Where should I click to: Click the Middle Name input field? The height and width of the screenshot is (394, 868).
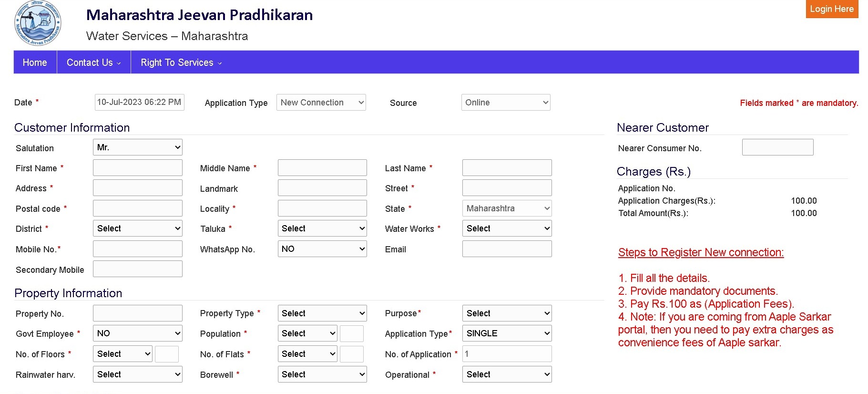click(x=322, y=168)
